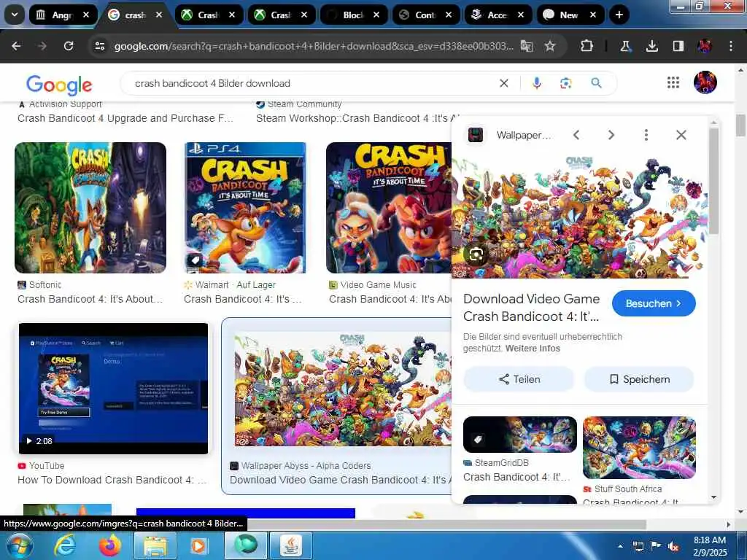Open Wallpaper source name in preview panel header
The height and width of the screenshot is (560, 747).
[524, 135]
